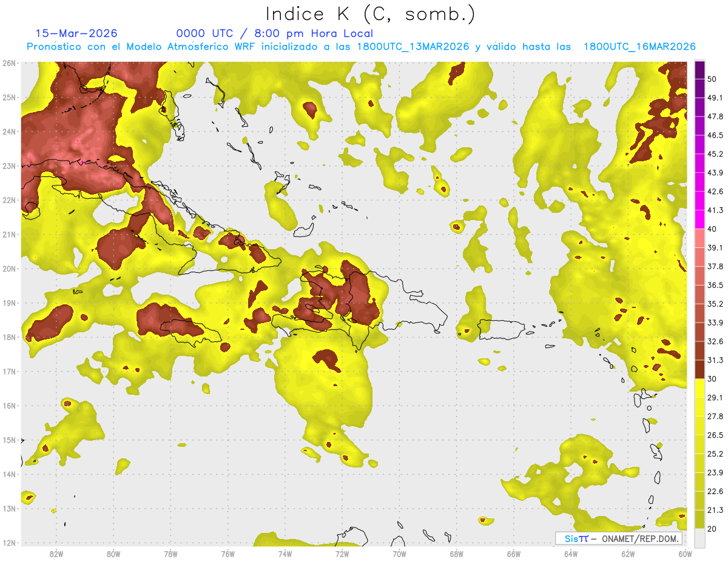This screenshot has width=728, height=562.
Task: Click the bright magenta swatch above 40
Action: [700, 219]
